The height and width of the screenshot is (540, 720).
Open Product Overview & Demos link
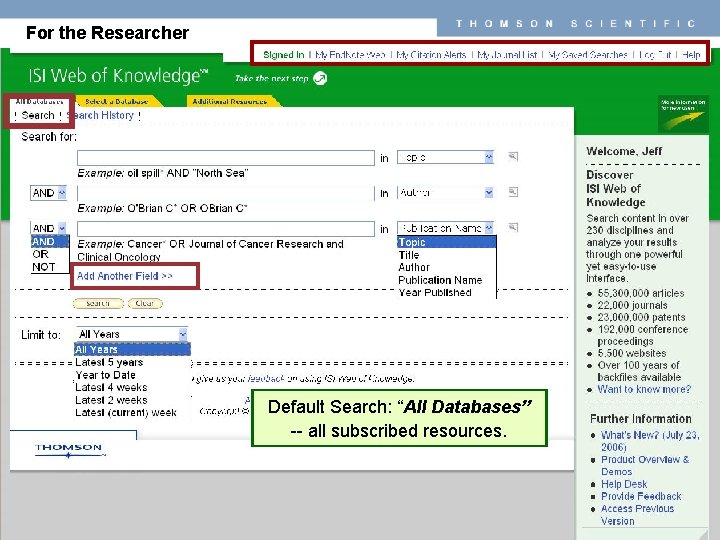pos(645,466)
